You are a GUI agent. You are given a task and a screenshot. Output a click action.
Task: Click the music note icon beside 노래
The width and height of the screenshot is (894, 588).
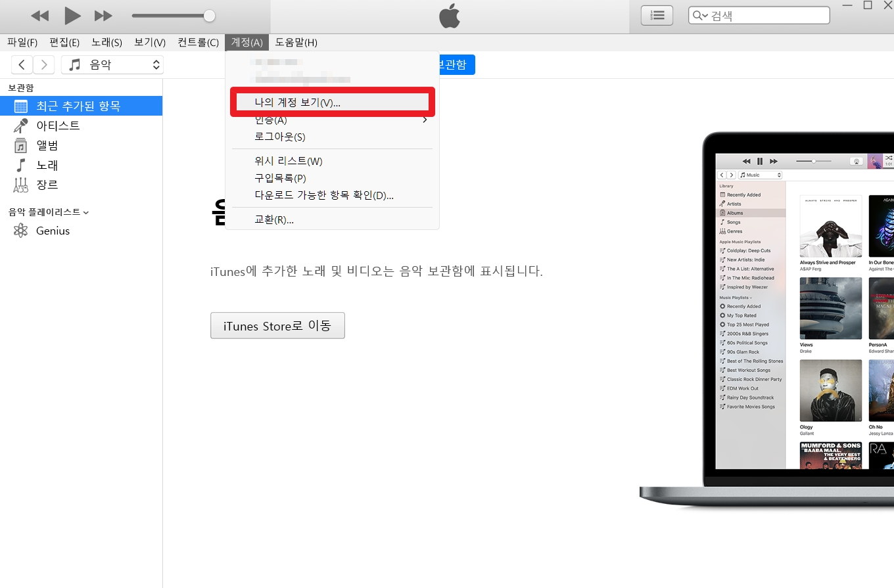point(21,165)
